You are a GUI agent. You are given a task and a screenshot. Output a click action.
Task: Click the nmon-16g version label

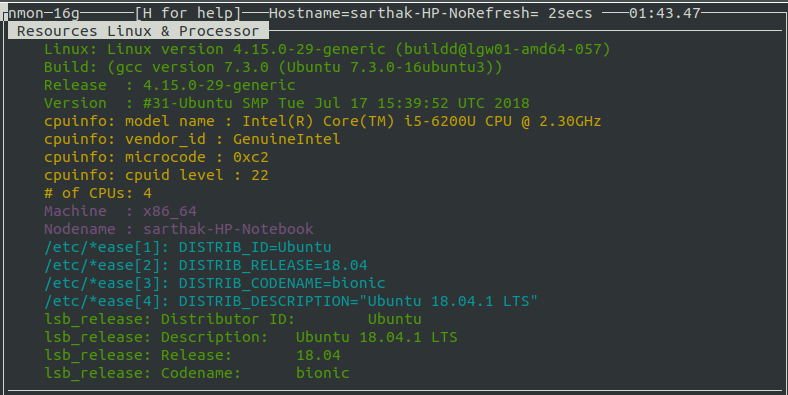44,13
